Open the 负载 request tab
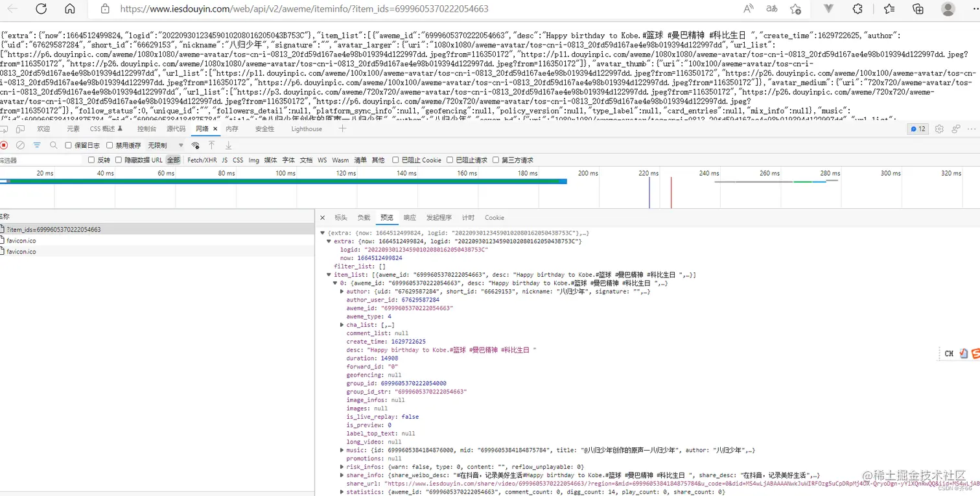Screen dimensions: 980x496 pos(364,218)
